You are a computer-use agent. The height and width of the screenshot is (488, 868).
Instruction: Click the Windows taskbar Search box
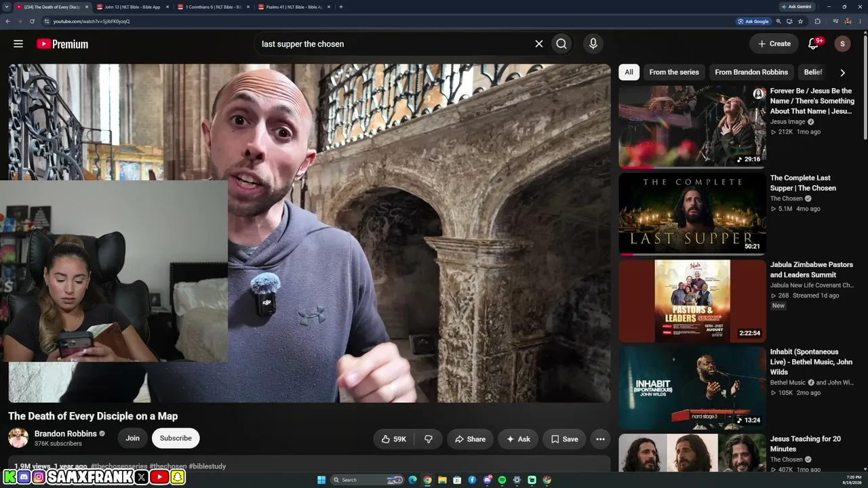[x=368, y=480]
